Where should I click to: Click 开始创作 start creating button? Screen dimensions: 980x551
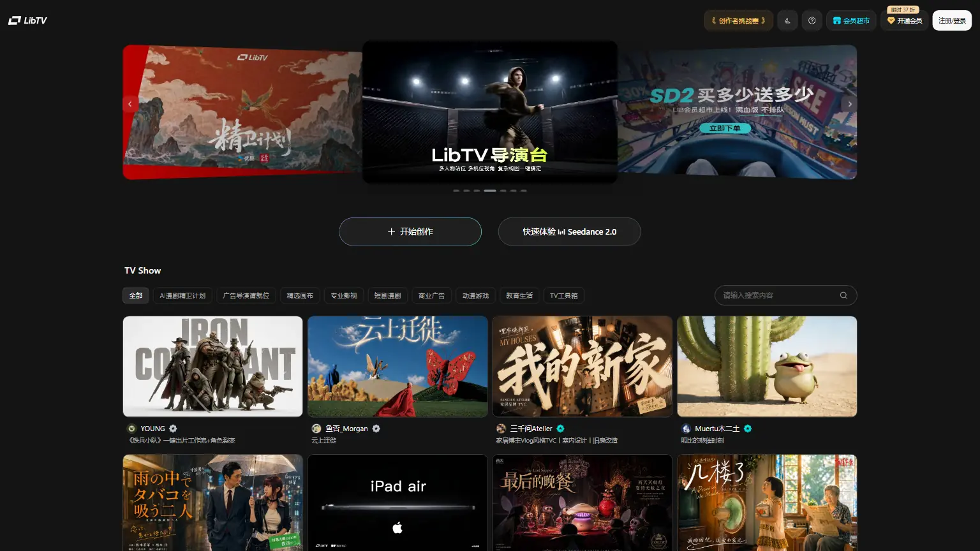click(x=410, y=231)
